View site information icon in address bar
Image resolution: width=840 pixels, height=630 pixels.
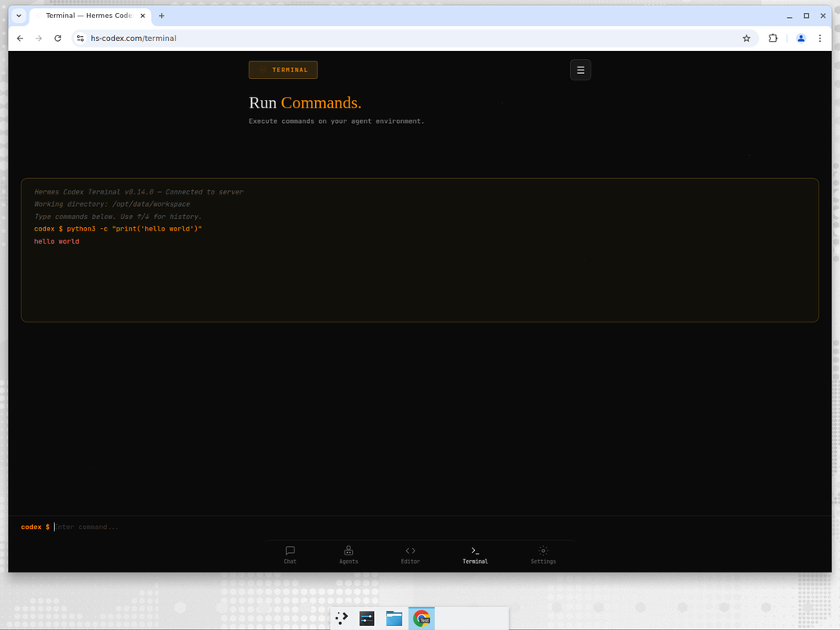(80, 38)
